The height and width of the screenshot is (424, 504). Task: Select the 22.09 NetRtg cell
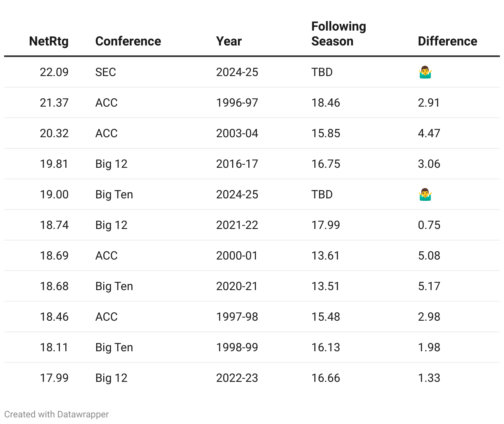pos(54,72)
